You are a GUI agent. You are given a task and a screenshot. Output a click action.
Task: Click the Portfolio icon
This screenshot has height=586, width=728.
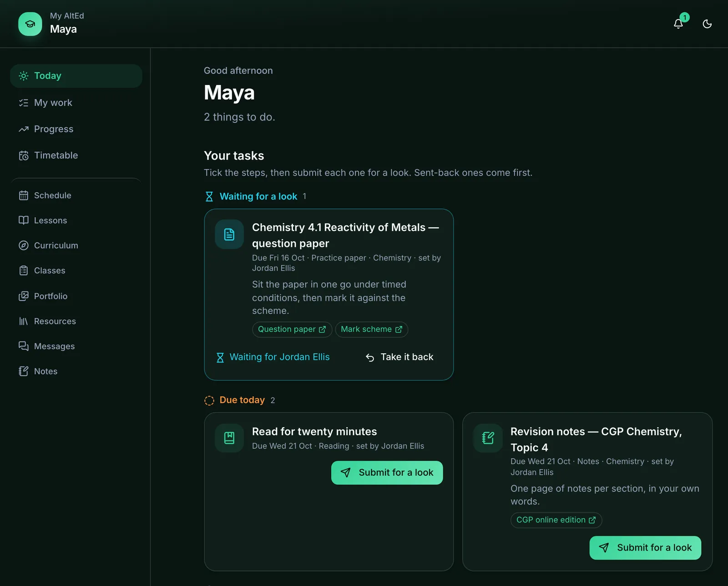click(24, 296)
